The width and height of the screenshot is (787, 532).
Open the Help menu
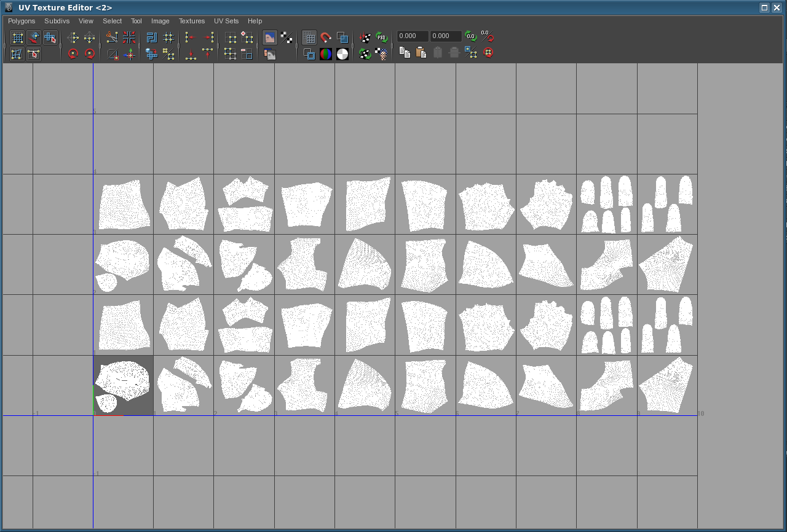[x=255, y=21]
